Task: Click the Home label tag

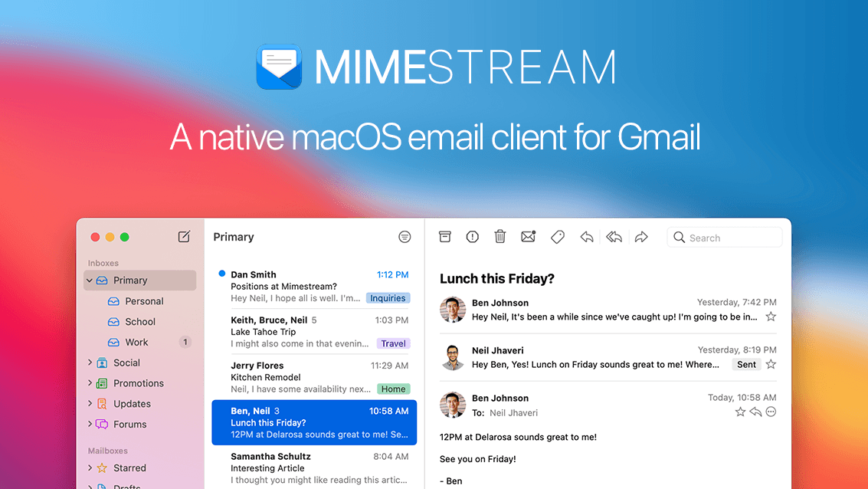Action: click(x=393, y=389)
